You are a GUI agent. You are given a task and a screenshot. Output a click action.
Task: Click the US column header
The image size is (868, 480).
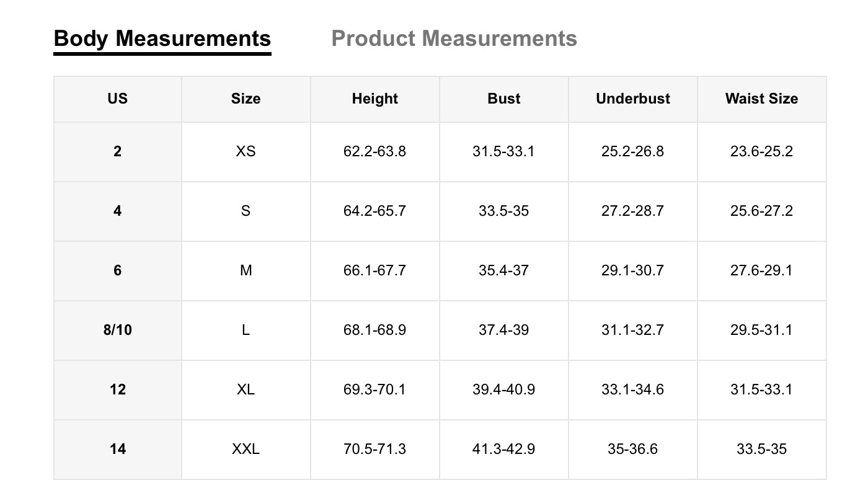pyautogui.click(x=118, y=99)
